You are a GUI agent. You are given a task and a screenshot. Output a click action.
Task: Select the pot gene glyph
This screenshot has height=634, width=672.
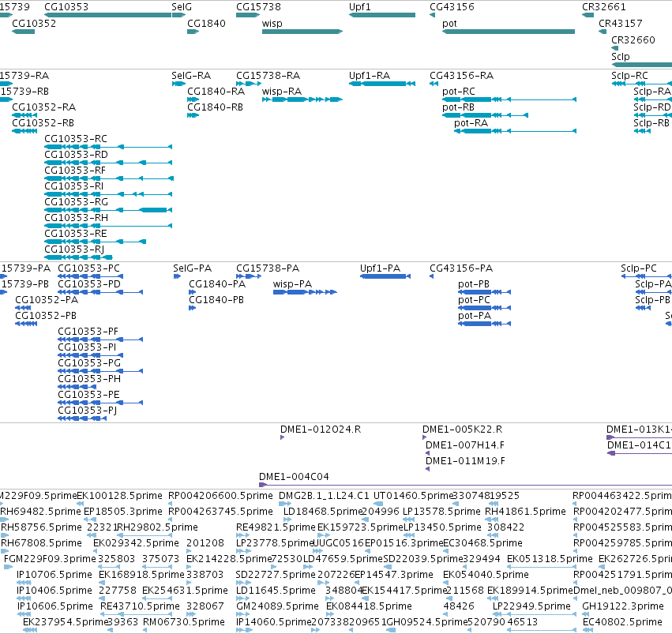point(509,32)
